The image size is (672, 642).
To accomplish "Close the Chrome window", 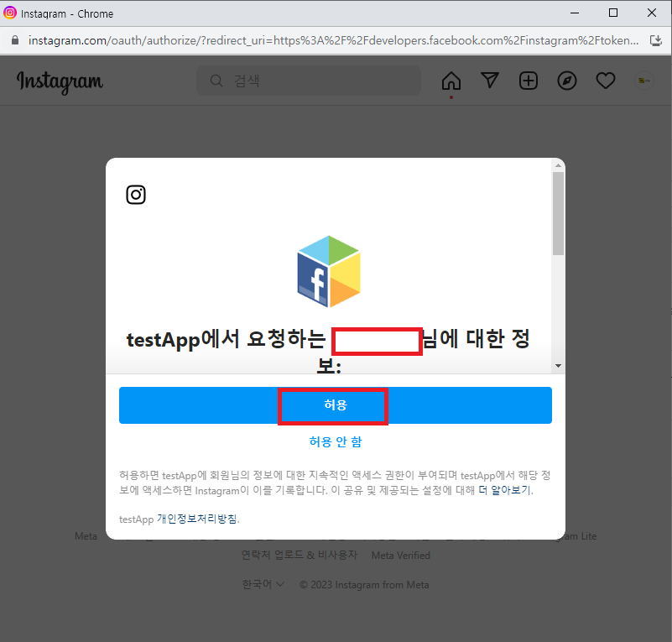I will coord(652,13).
